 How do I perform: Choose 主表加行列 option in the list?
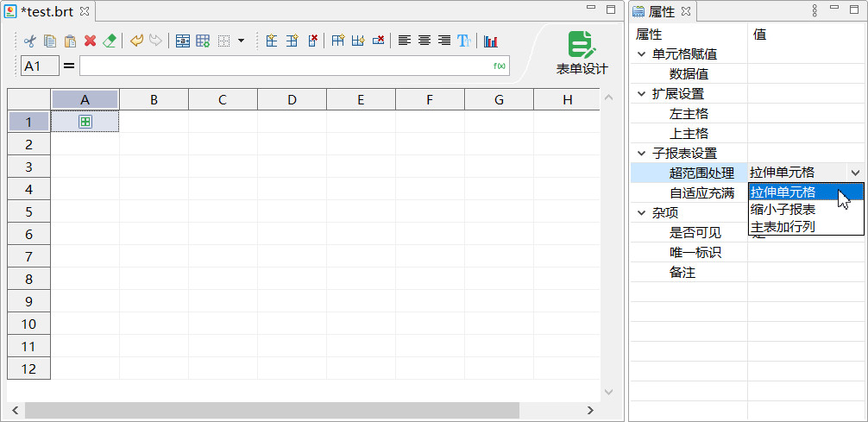pos(783,227)
